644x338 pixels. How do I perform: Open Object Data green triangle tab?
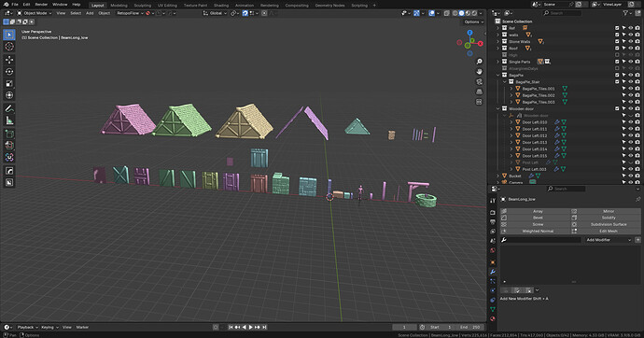493,309
